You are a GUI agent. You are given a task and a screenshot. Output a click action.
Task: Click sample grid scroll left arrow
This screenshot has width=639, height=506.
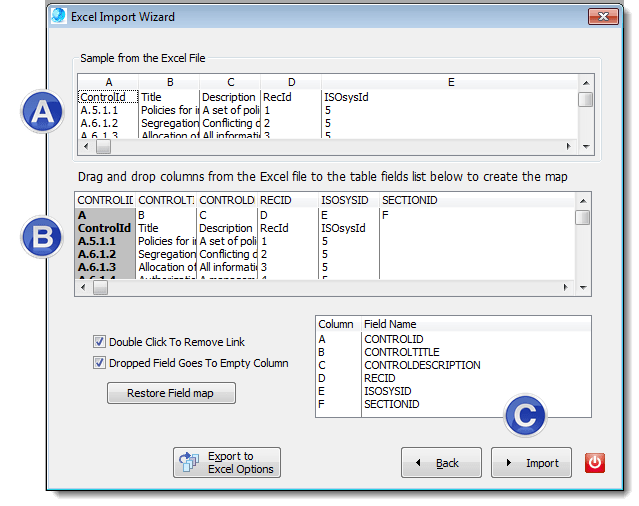click(x=86, y=146)
